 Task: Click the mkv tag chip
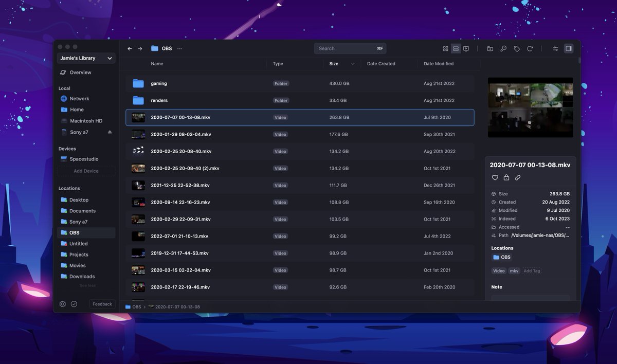point(515,271)
